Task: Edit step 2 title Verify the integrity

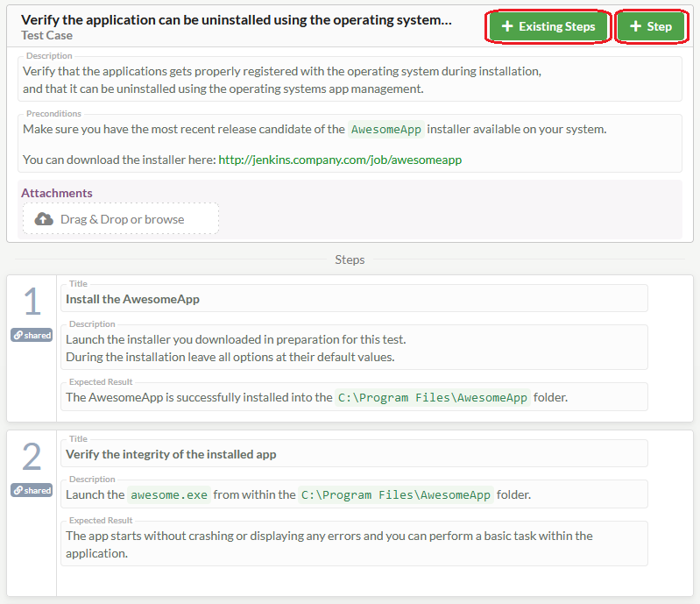Action: [x=354, y=454]
